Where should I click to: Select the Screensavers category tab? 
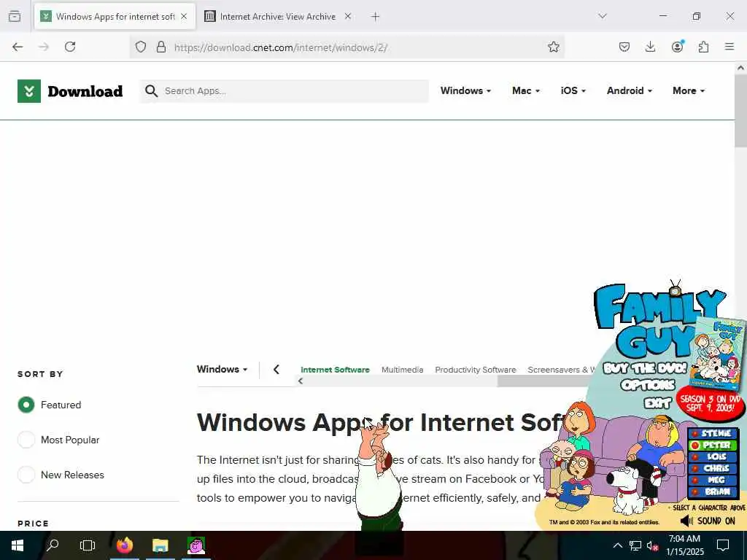coord(561,370)
